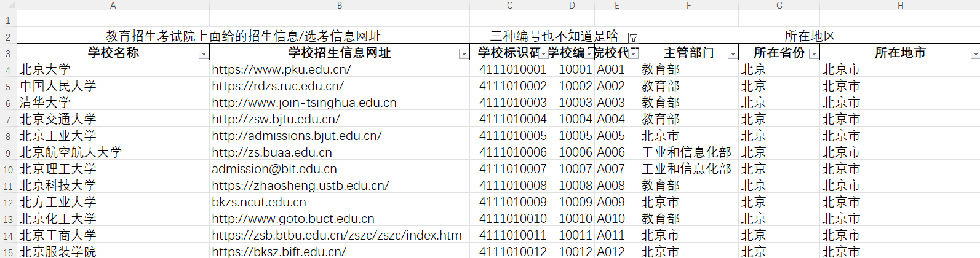Viewport: 980px width, 258px height.
Task: Click the zsb.btbu.edu.cn index.htm URL cell
Action: click(x=340, y=235)
